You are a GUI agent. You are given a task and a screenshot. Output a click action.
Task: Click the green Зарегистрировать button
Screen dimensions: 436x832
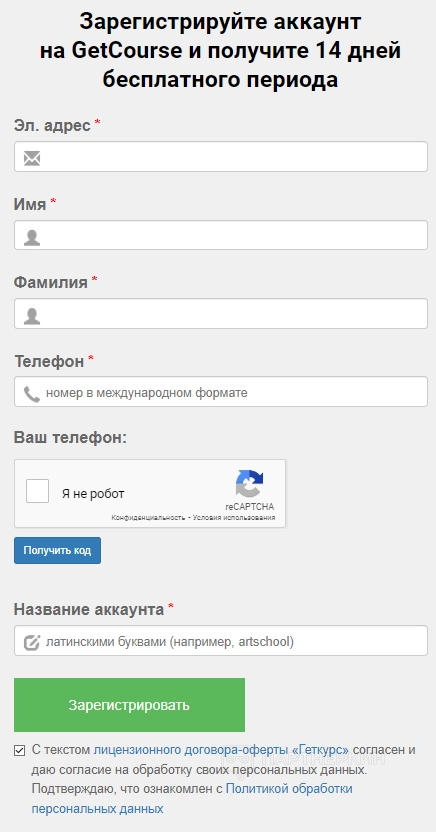pyautogui.click(x=129, y=705)
